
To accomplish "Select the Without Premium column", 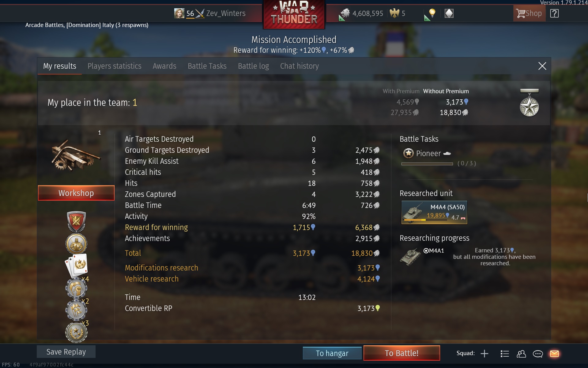I will coord(446,91).
